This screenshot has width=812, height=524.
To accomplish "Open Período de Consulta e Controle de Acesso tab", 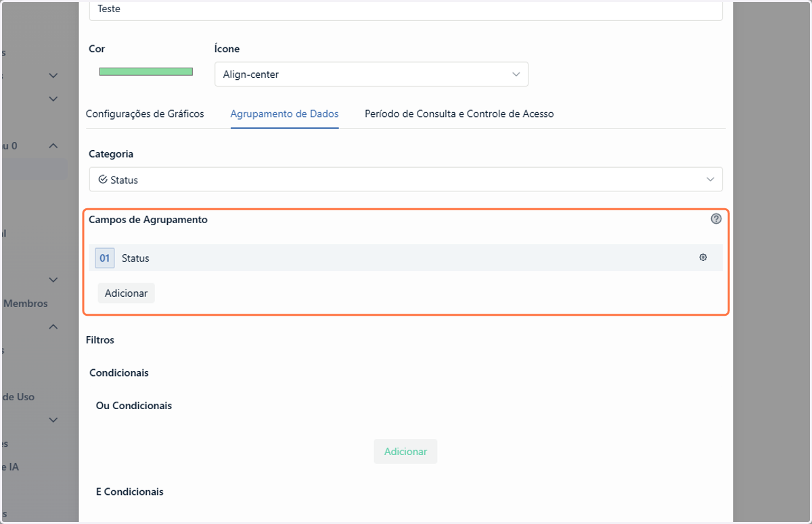I will coord(459,114).
